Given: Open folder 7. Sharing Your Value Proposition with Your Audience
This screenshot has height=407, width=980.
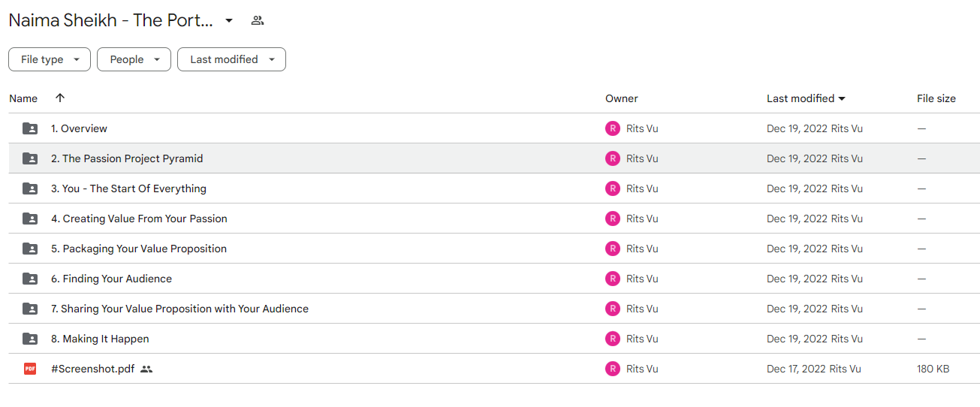Looking at the screenshot, I should 179,309.
